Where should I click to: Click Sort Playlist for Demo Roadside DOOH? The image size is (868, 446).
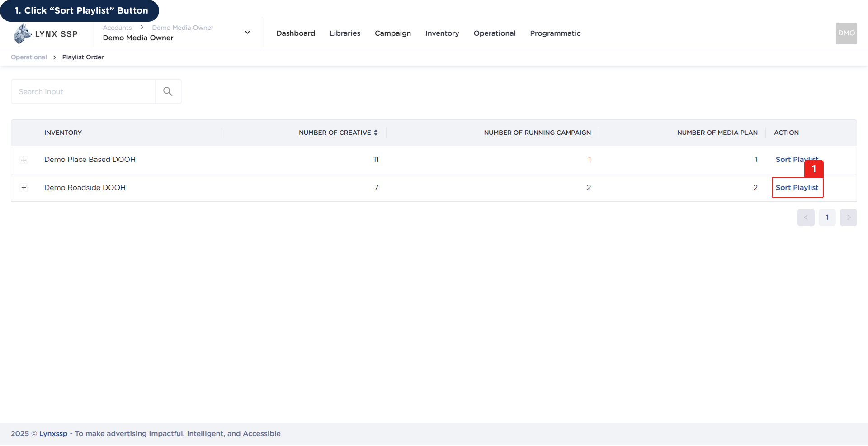pyautogui.click(x=797, y=188)
